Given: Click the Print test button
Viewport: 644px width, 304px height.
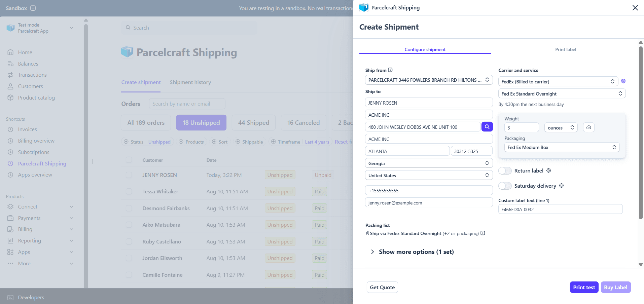Looking at the screenshot, I should (x=584, y=287).
